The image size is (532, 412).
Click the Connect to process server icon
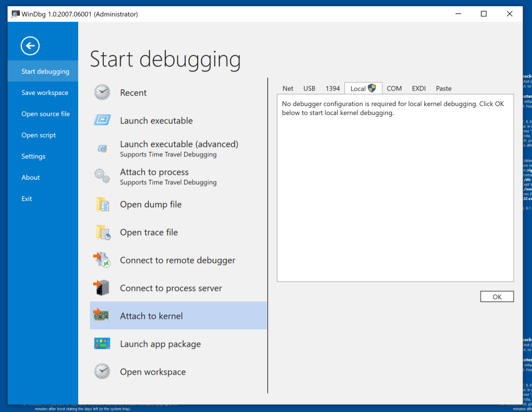point(102,288)
